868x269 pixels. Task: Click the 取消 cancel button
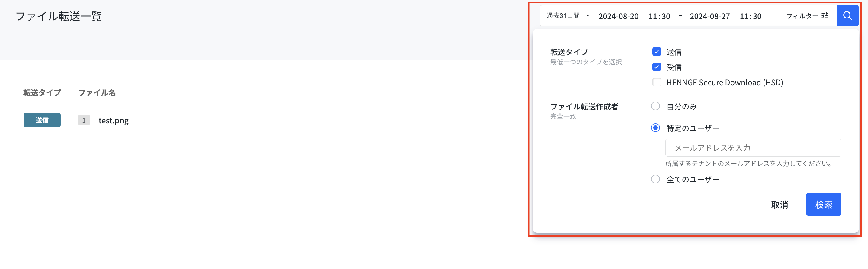[780, 204]
